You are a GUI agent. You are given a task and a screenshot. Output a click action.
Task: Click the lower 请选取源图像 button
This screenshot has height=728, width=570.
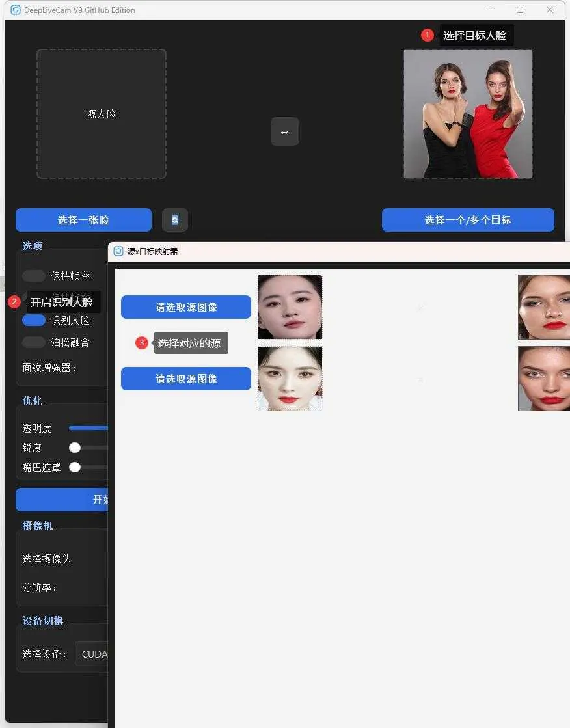point(186,379)
